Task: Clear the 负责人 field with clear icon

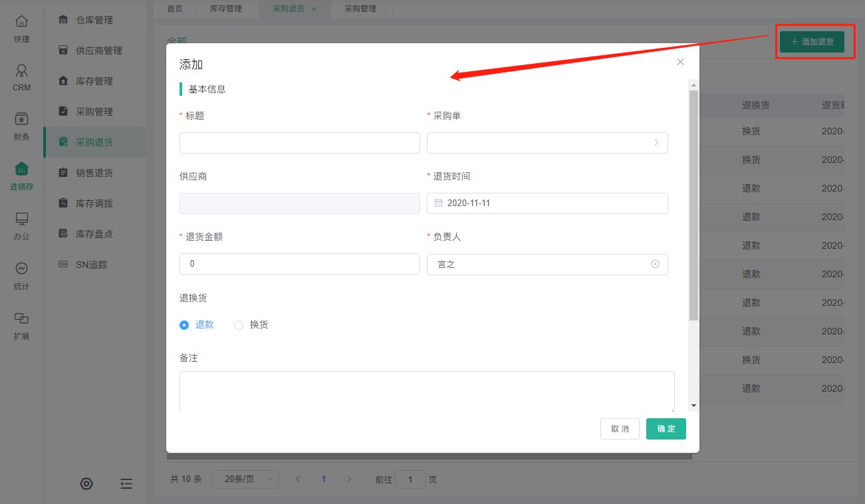Action: tap(655, 264)
